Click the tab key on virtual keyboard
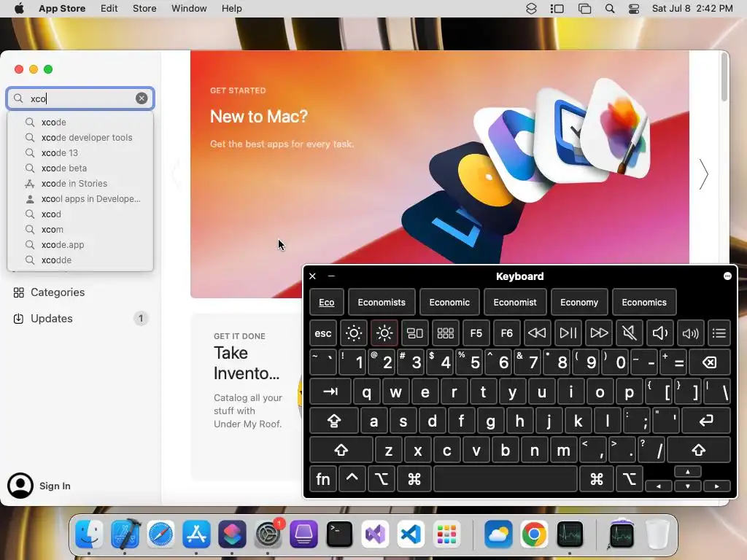Screen dimensions: 747x560 [x=330, y=392]
